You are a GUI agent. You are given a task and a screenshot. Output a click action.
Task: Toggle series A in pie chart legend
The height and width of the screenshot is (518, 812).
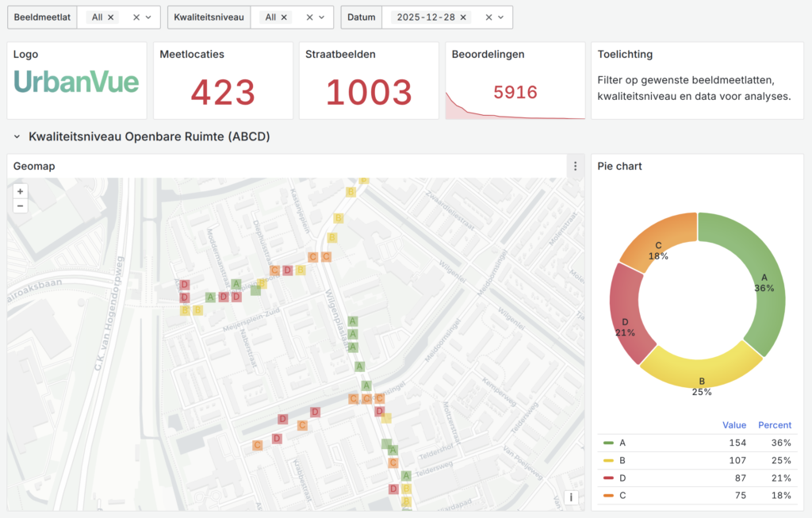tap(622, 443)
